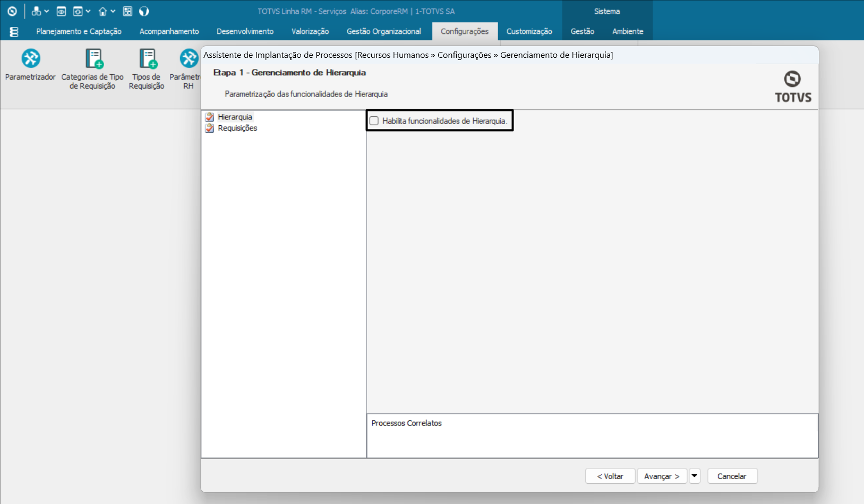Image resolution: width=864 pixels, height=504 pixels.
Task: Open the refresh window dropdown icon
Action: (x=81, y=11)
